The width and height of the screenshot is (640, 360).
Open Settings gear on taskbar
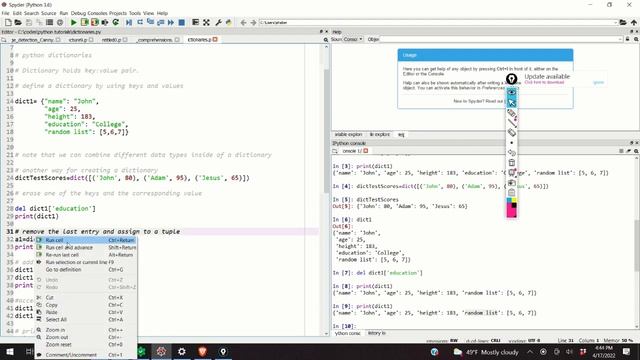pos(182,351)
